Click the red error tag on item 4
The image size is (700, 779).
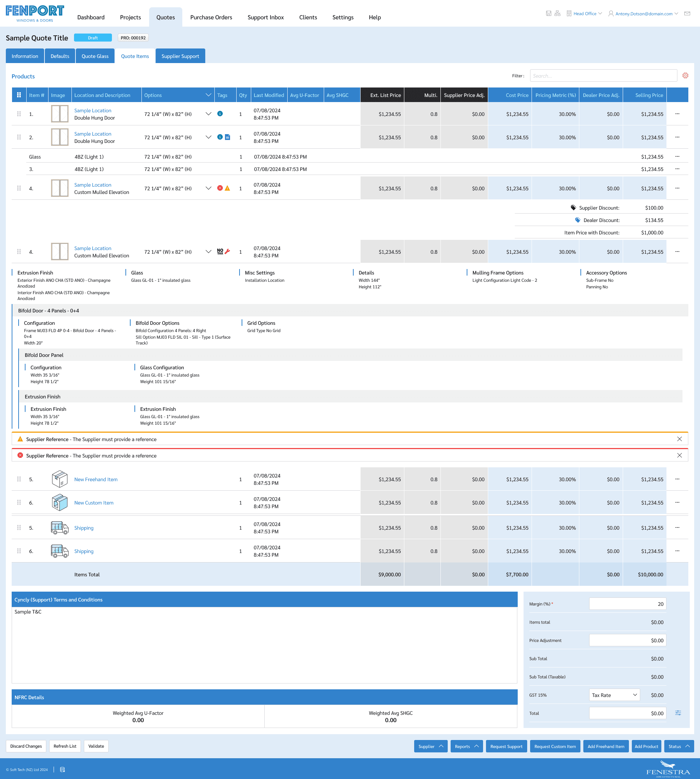pos(219,188)
